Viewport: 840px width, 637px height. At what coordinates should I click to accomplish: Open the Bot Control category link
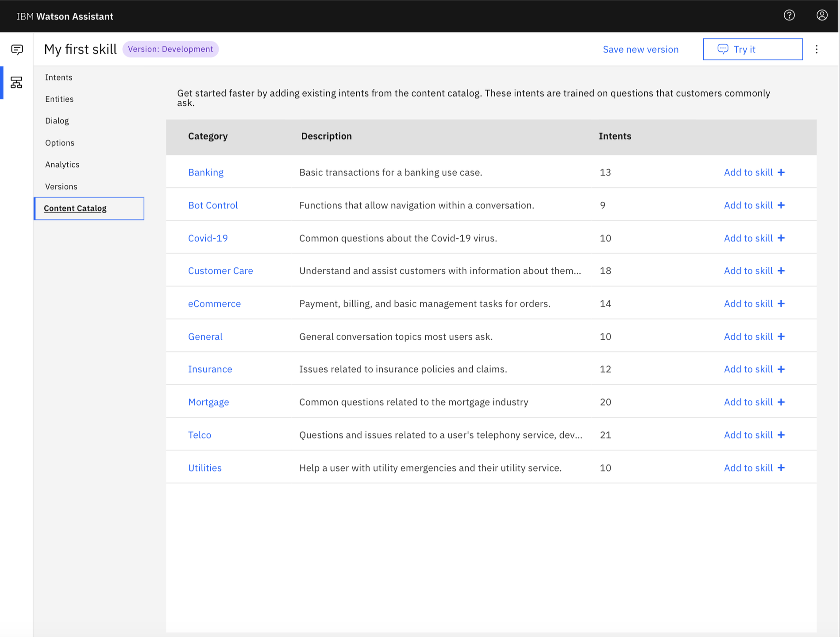[x=213, y=205]
